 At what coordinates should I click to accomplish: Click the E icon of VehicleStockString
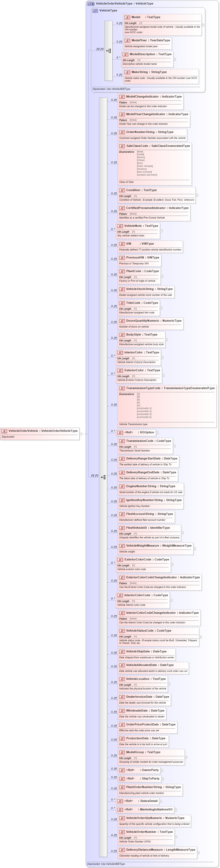point(122,289)
